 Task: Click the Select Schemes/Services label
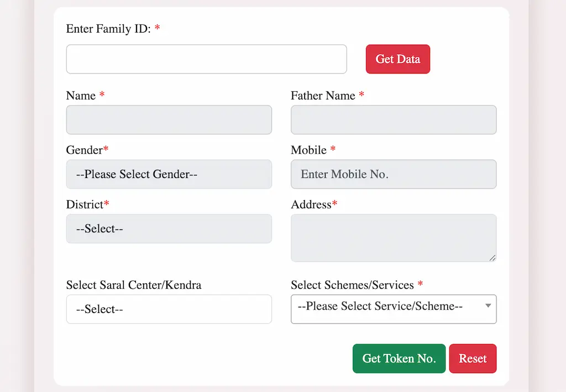(352, 285)
